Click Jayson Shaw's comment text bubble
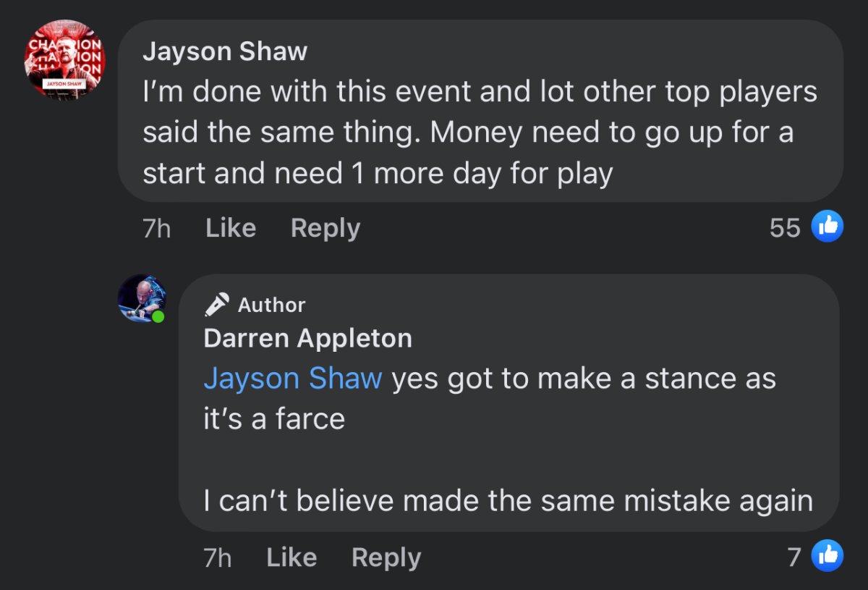The width and height of the screenshot is (868, 590). point(479,133)
